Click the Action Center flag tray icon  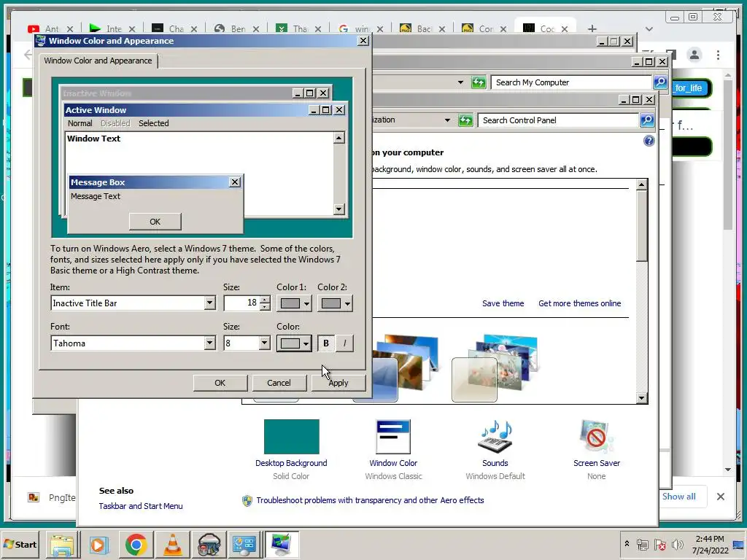(x=659, y=544)
